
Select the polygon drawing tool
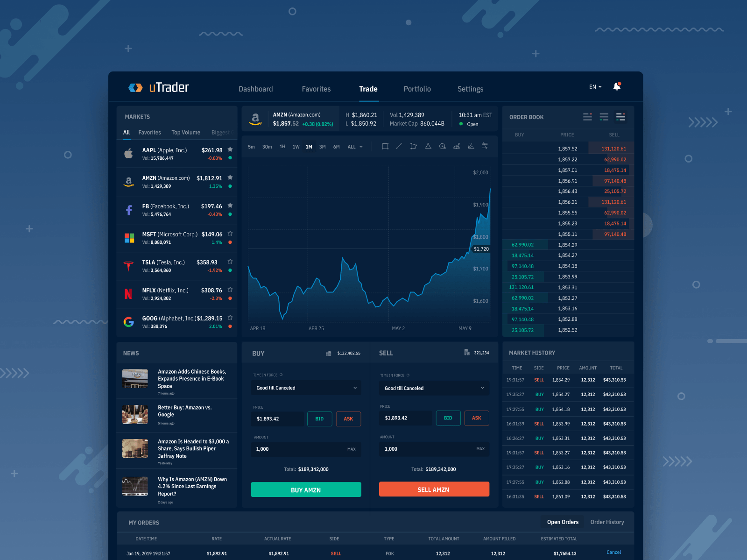click(414, 146)
